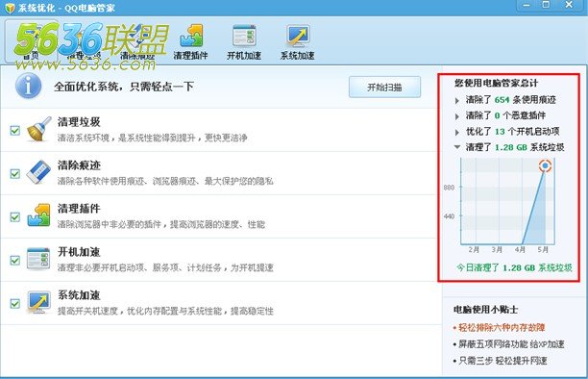Click the 开始扫描 button
588x379 pixels.
click(384, 88)
